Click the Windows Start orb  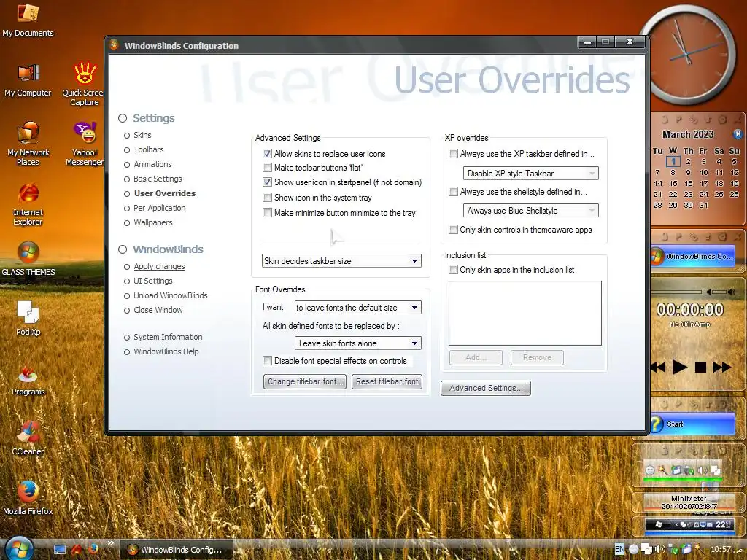[x=19, y=548]
